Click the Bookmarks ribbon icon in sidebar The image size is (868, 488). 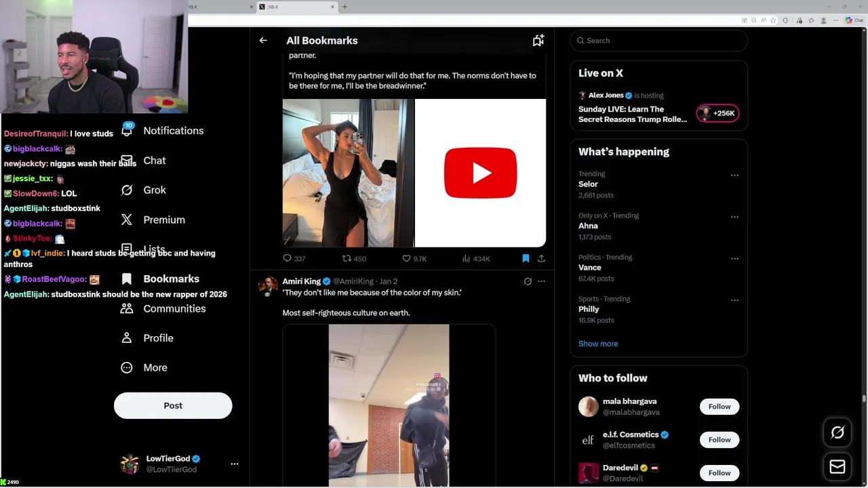tap(127, 279)
